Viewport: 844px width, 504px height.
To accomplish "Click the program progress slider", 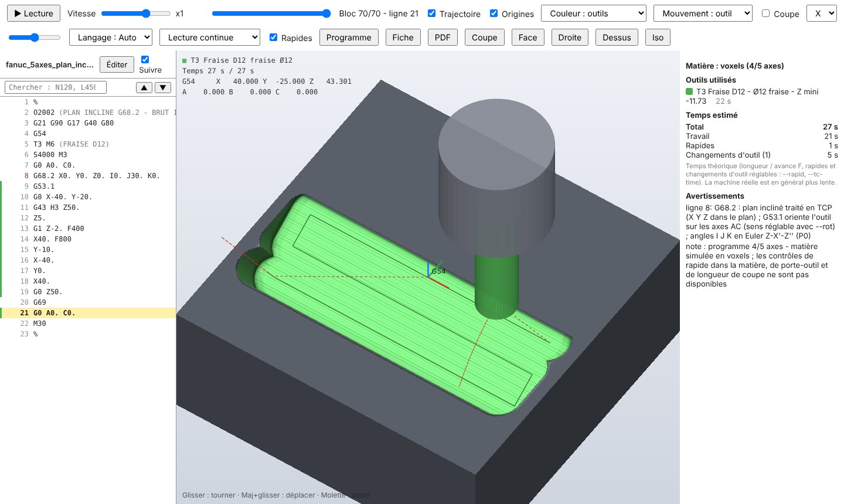I will coord(271,13).
